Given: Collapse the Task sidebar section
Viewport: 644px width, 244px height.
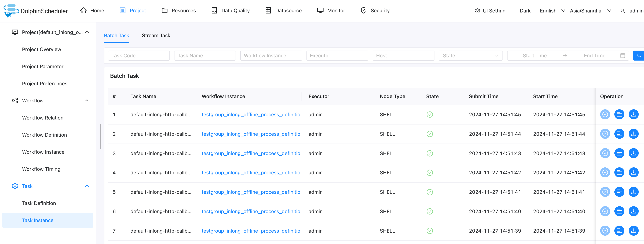Looking at the screenshot, I should click(x=87, y=186).
